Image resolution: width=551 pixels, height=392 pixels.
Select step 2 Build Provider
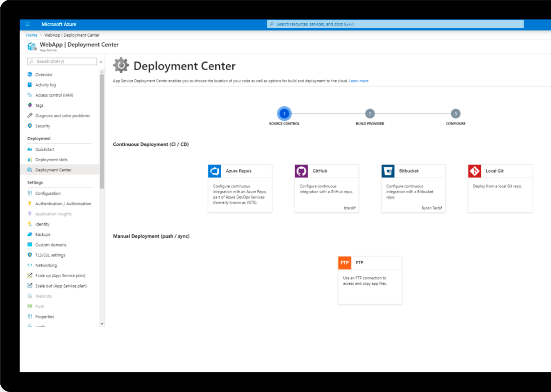pos(370,114)
